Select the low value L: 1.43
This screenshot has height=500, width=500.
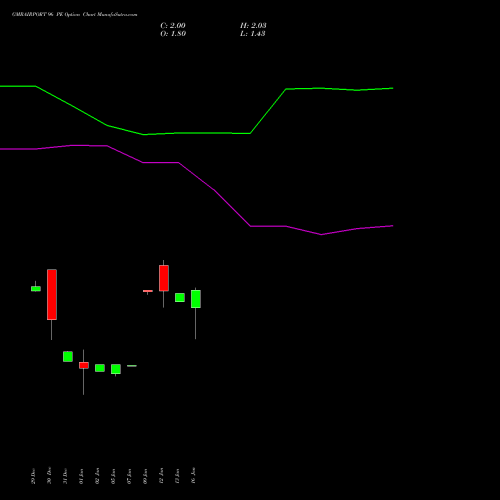point(253,34)
